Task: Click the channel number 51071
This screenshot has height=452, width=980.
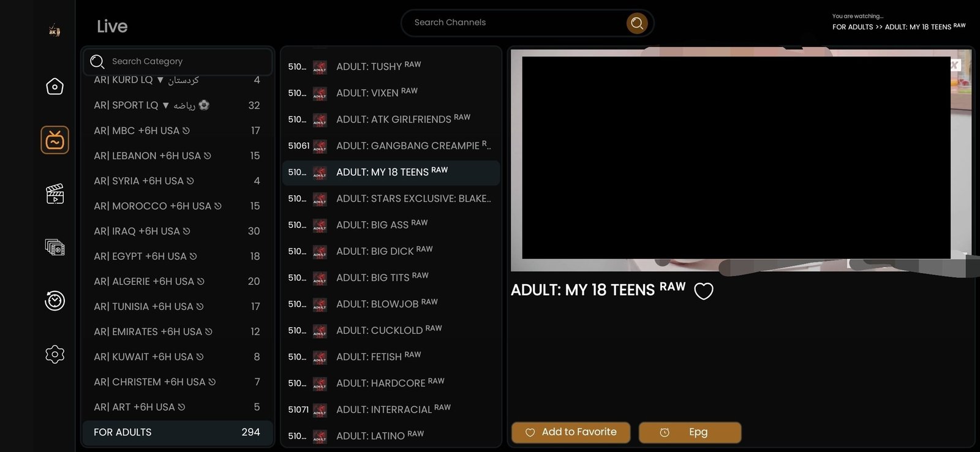Action: coord(299,410)
